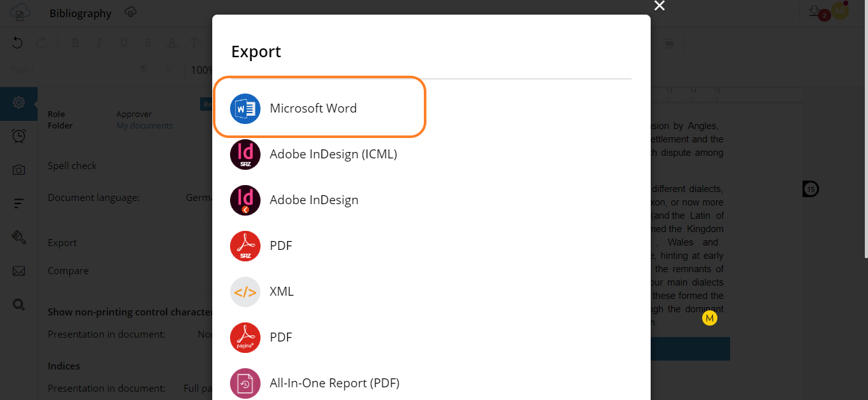
Task: Open the Text 1 paragraph style box
Action: 67,70
